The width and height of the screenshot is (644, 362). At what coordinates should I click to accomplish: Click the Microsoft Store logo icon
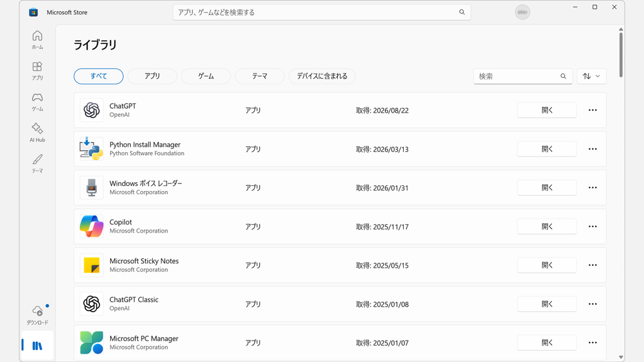[34, 13]
